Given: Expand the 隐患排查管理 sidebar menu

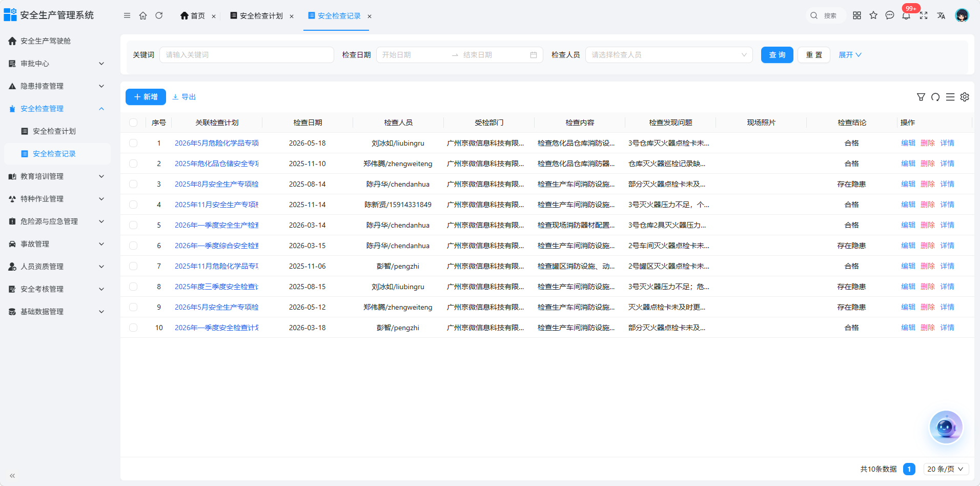Looking at the screenshot, I should click(56, 86).
